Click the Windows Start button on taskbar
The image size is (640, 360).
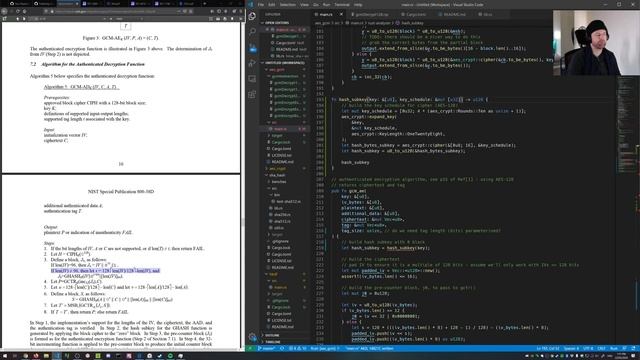click(4, 356)
